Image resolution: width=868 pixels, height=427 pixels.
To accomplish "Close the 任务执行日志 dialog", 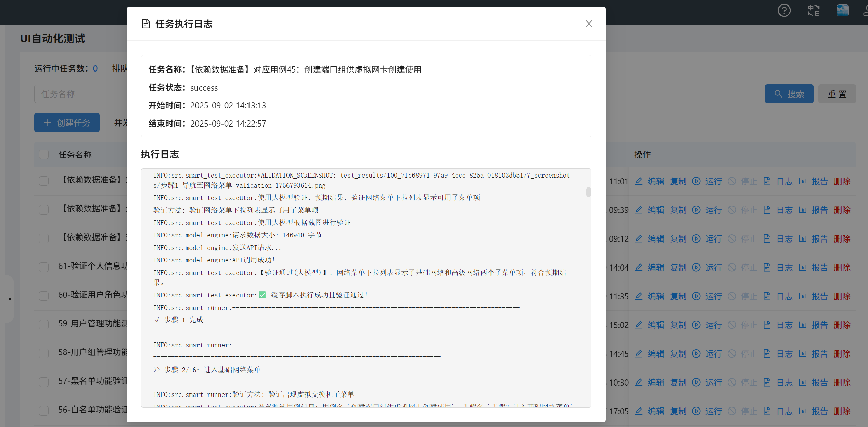I will click(589, 24).
